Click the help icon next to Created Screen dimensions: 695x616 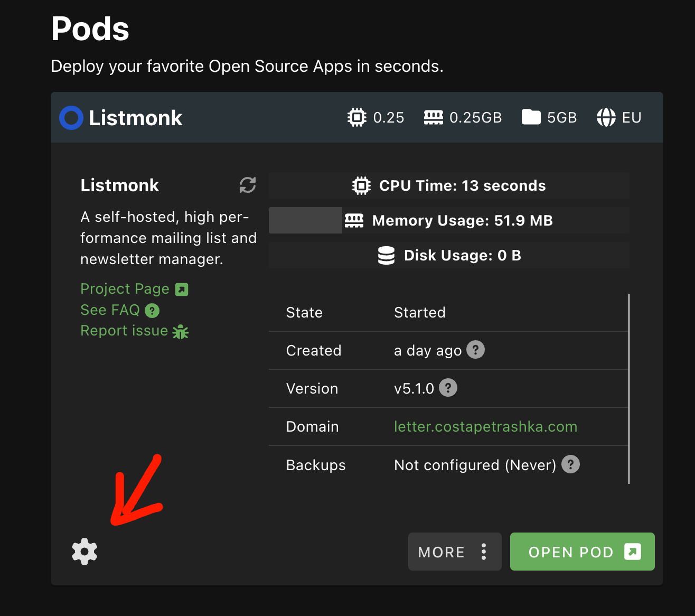(475, 350)
